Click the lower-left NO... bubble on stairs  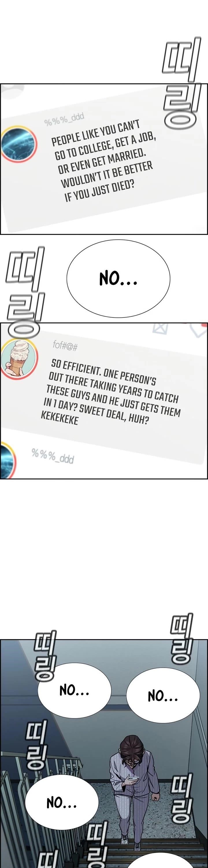click(x=62, y=803)
